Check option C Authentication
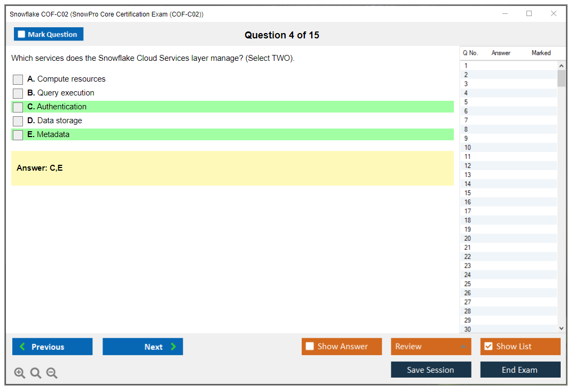The height and width of the screenshot is (392, 574). (18, 107)
